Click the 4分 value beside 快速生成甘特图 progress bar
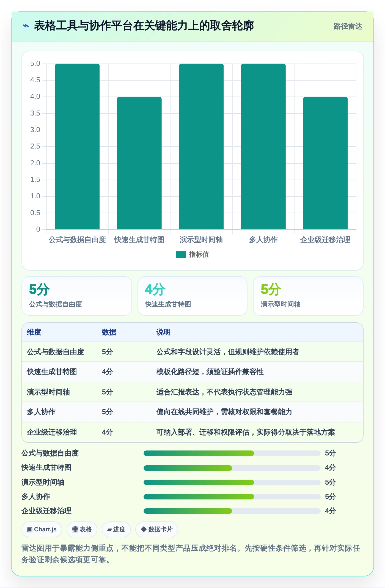Screen dimensions: 385x588 tap(330, 468)
